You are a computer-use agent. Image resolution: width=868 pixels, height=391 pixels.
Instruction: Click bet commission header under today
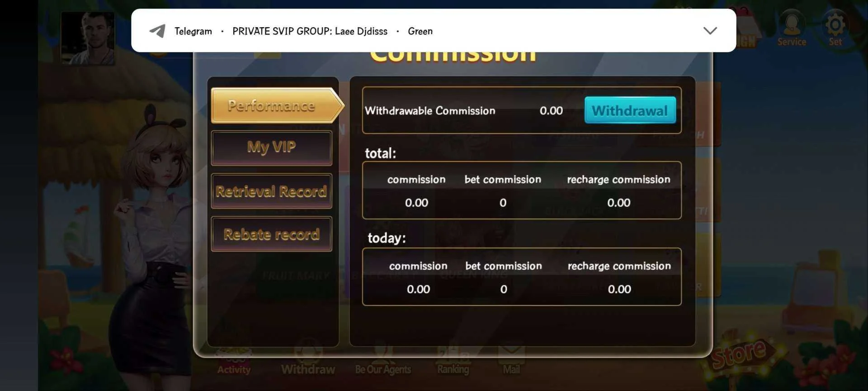504,266
